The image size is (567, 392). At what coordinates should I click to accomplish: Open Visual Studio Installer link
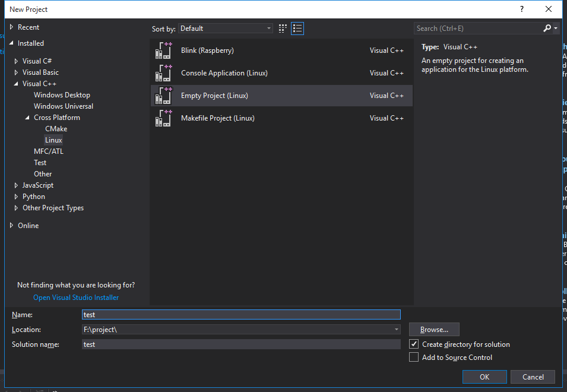point(76,298)
